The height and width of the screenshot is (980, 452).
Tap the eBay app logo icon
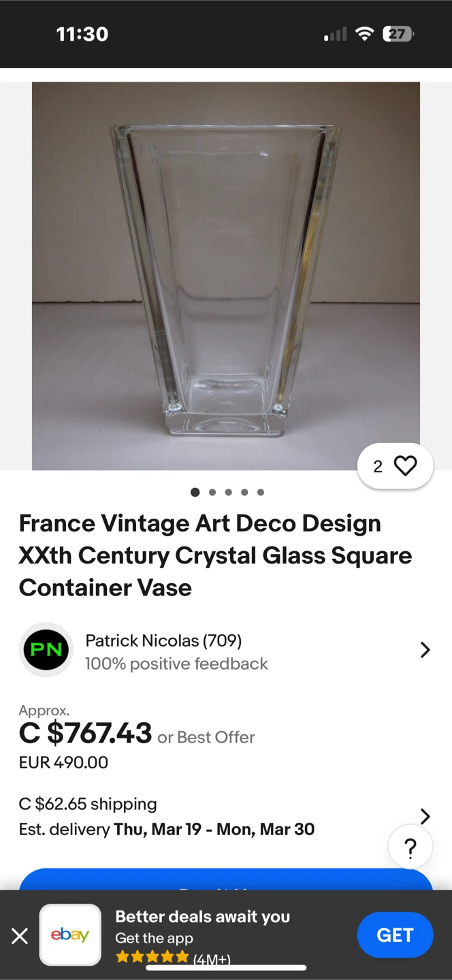click(x=70, y=935)
